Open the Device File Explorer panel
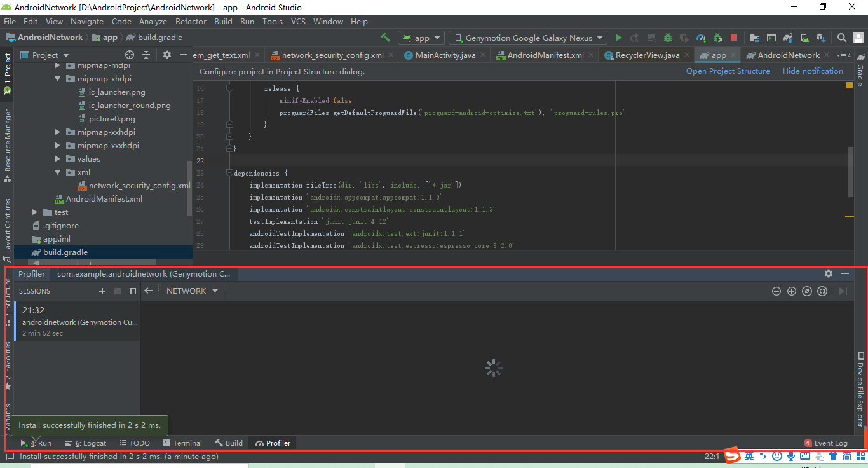 pos(860,389)
